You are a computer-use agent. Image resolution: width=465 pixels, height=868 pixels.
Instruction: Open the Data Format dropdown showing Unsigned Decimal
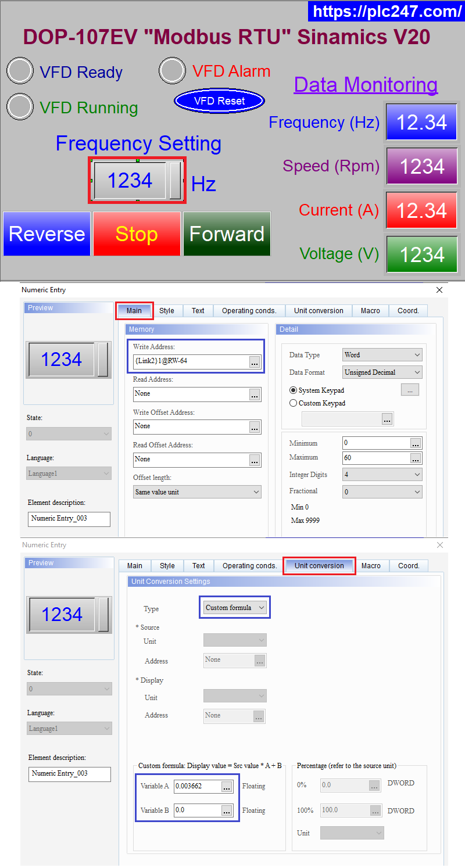[382, 372]
